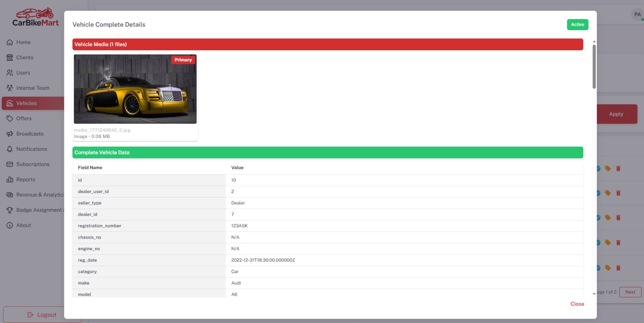The width and height of the screenshot is (644, 323).
Task: Click the CarBikeMart logo
Action: (35, 17)
